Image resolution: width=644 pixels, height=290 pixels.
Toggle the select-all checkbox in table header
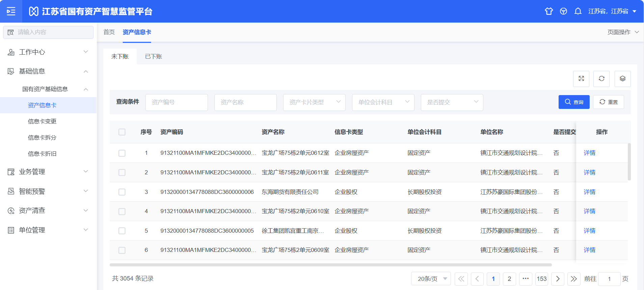(122, 132)
